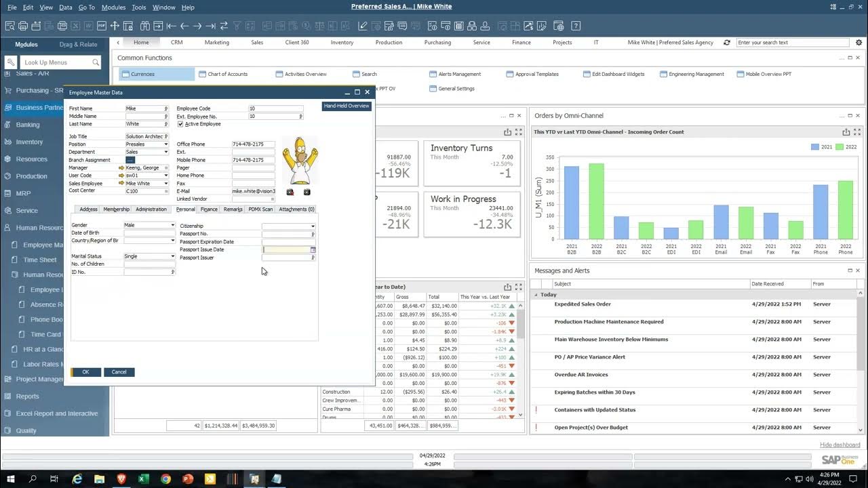
Task: Open Form Settings pencil icon
Action: point(363,26)
